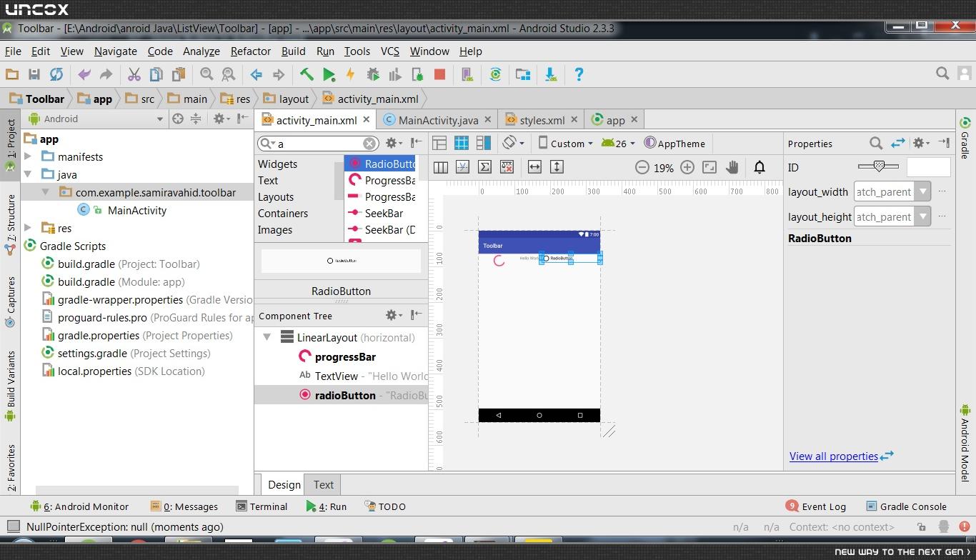Click the zoom-to-fit icon in the design toolbar
This screenshot has height=560, width=976.
tap(709, 167)
